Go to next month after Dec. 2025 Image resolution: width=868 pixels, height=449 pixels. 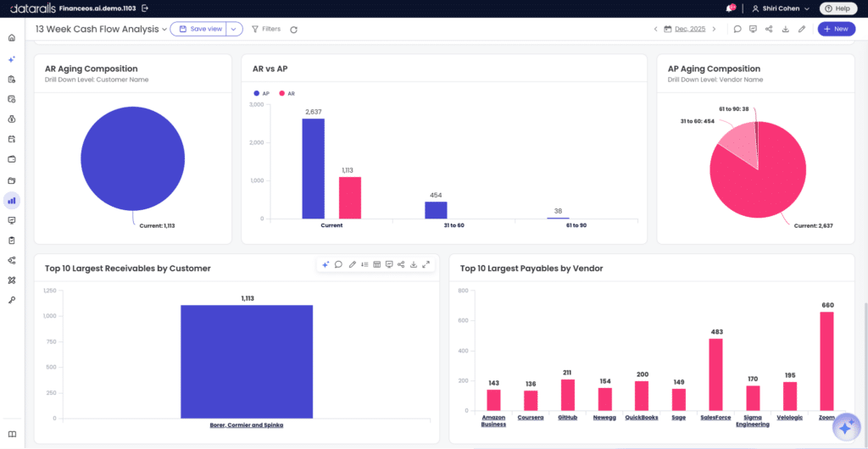[714, 30]
